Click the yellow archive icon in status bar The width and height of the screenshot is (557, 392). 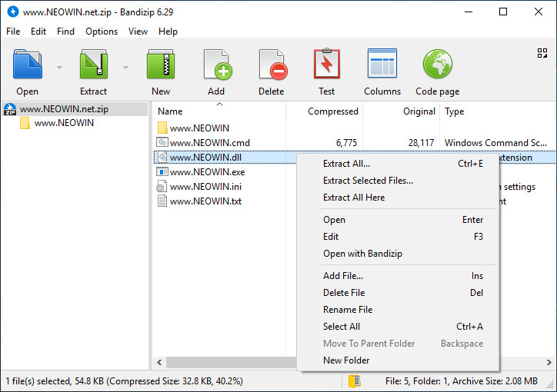(355, 380)
